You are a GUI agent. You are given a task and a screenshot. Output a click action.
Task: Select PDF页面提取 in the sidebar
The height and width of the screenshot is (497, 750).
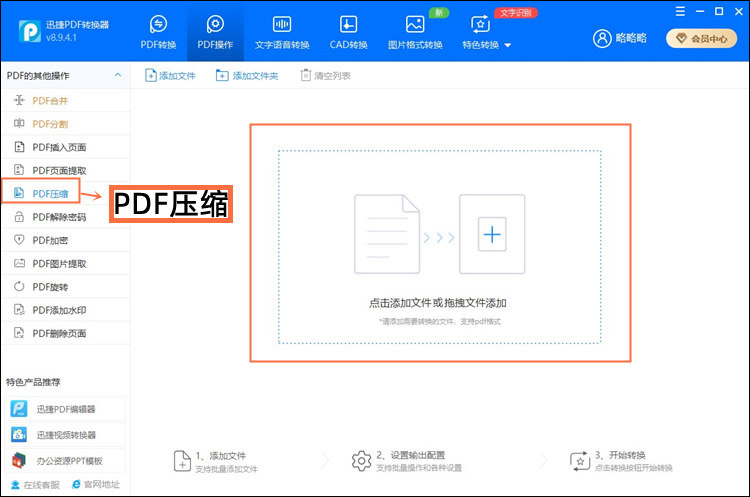pos(66,170)
